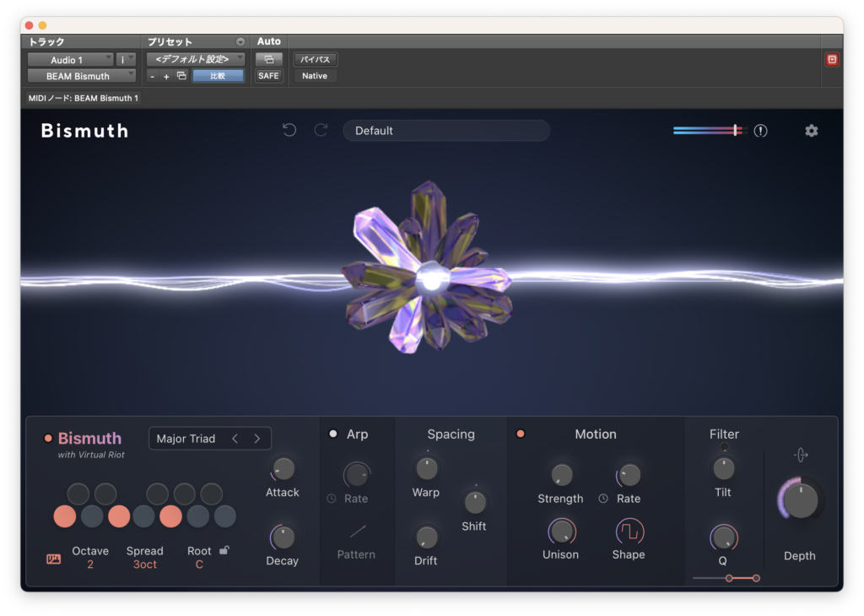Click the Motion Shape square-wave icon
864x616 pixels.
[x=629, y=532]
